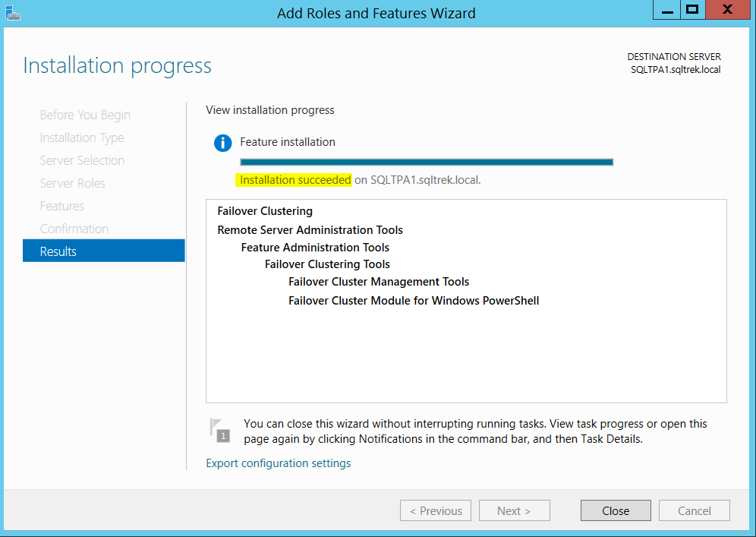Click the notification flag icon near the bottom
Image resolution: width=756 pixels, height=537 pixels.
[220, 431]
